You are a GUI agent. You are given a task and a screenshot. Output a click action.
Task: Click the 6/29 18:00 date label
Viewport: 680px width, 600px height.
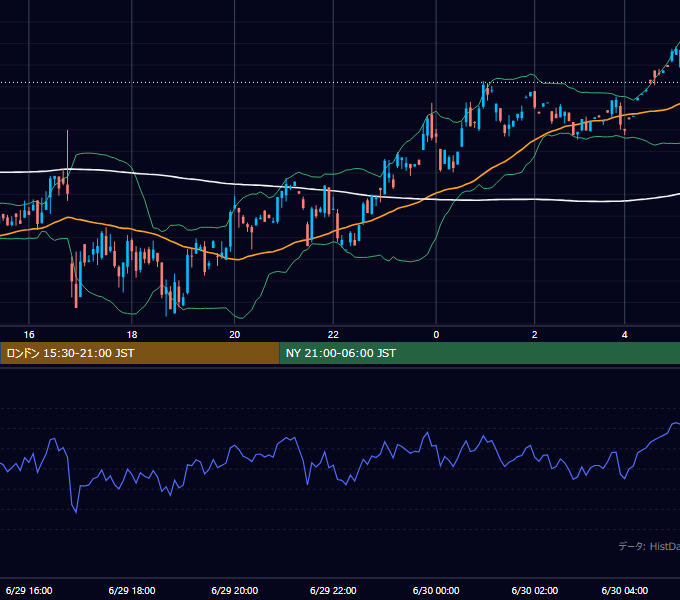(x=132, y=590)
